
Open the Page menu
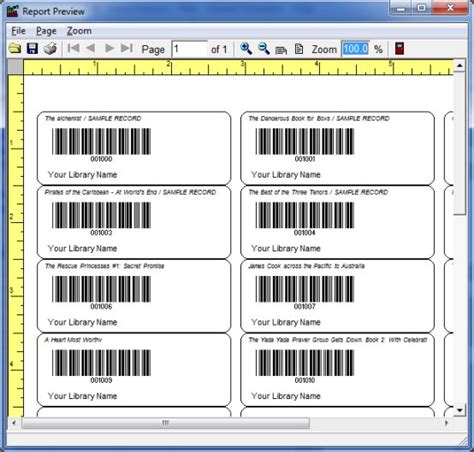click(x=46, y=31)
